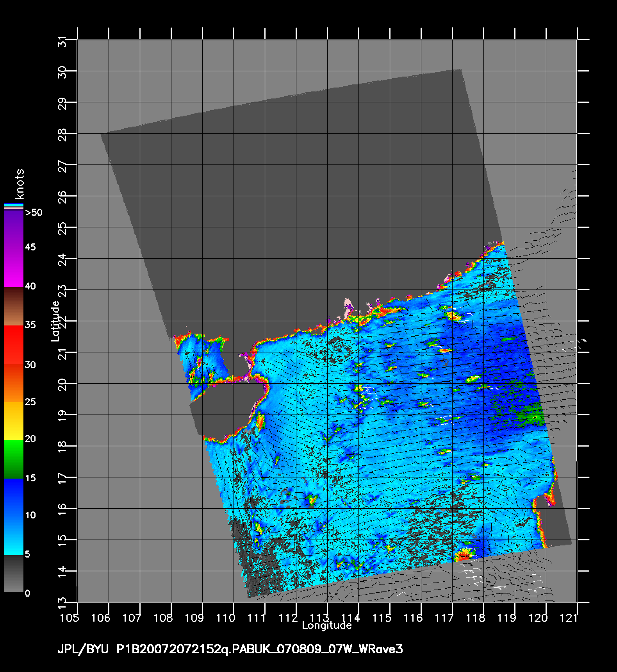Viewport: 617px width, 672px height.
Task: Pick the brown 35–40 knots band of the color bar
Action: point(14,307)
